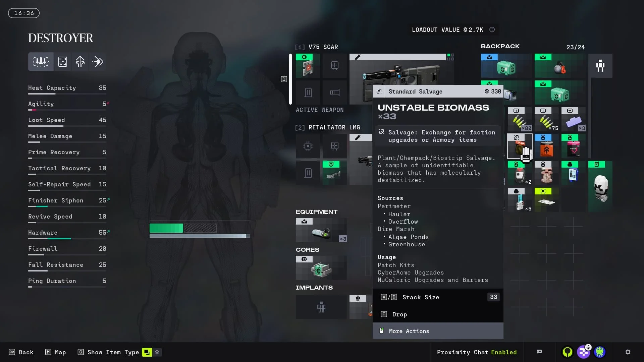644x362 pixels.
Task: Click the empty implant slot icon
Action: (x=321, y=307)
